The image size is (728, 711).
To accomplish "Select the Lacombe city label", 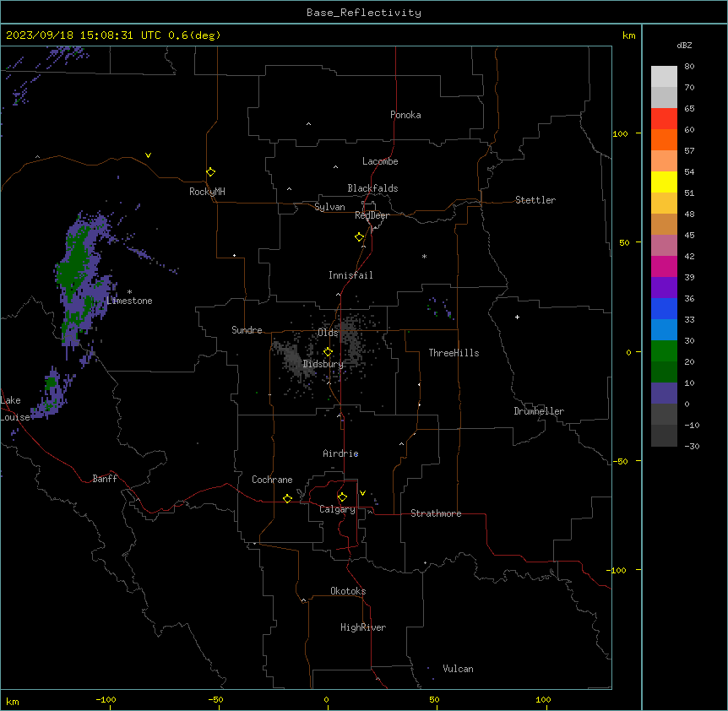I will pyautogui.click(x=380, y=161).
